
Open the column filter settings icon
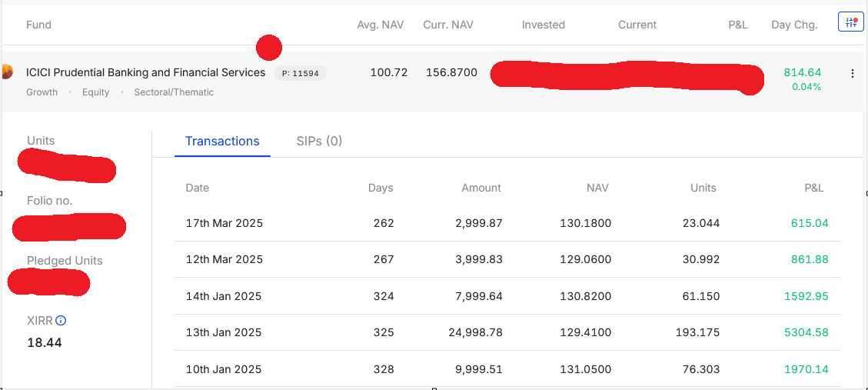tap(850, 23)
